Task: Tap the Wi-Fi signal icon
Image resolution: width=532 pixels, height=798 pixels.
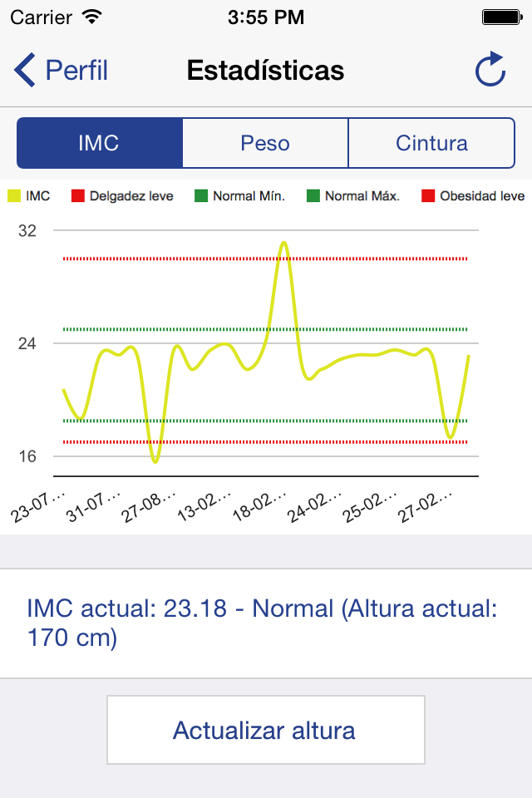Action: 92,17
